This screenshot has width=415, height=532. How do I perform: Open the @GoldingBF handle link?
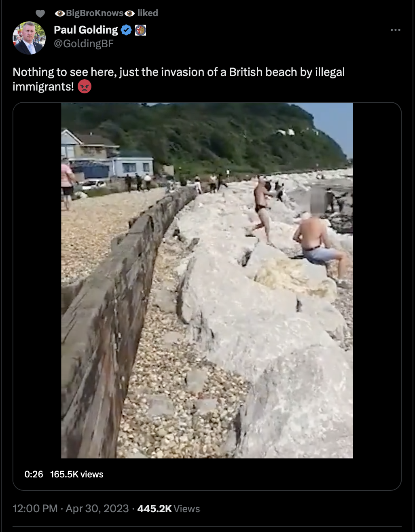[x=84, y=44]
